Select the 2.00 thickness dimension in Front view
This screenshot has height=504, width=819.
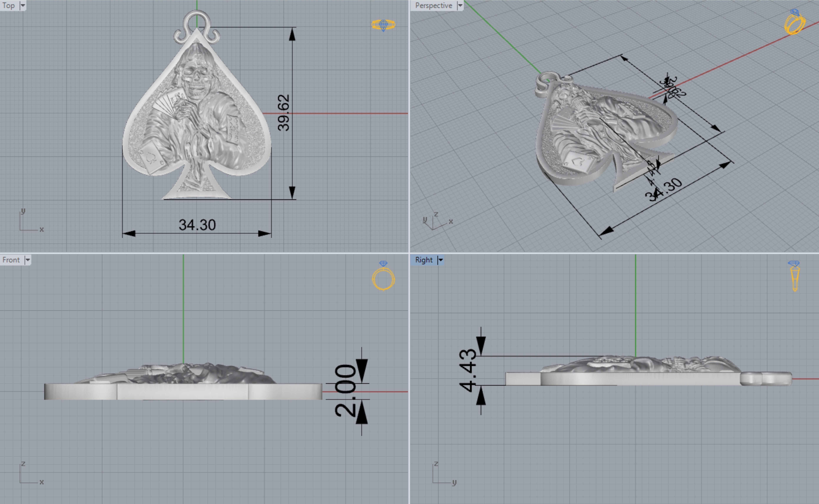click(345, 390)
